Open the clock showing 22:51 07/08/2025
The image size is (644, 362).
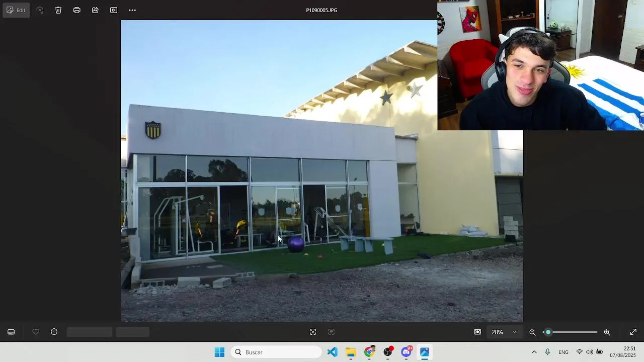[623, 352]
